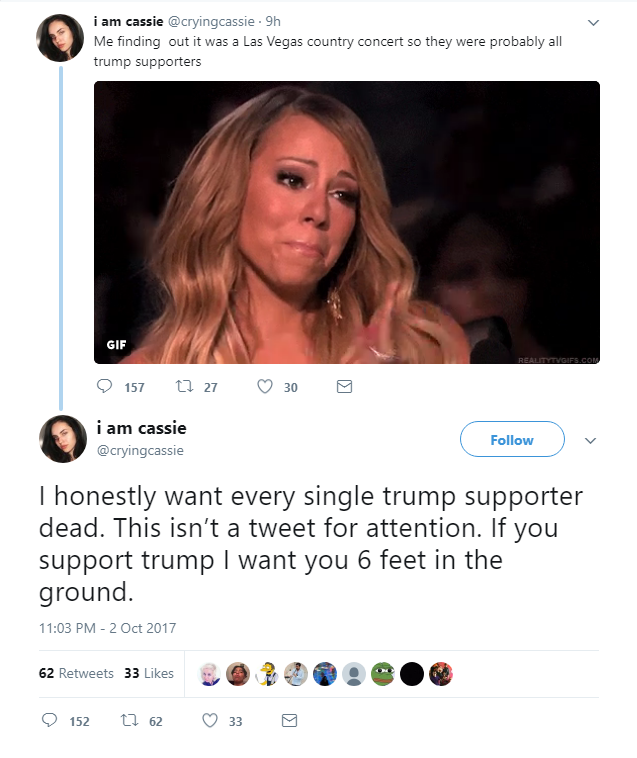
Task: Reply to the main tweet with 152 replies
Action: 49,720
